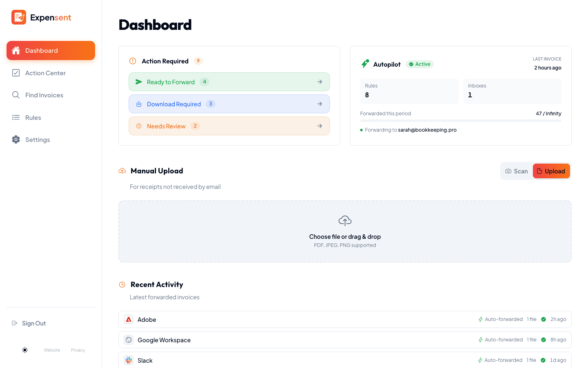Select Action Center from the sidebar
The width and height of the screenshot is (588, 368).
[x=45, y=73]
